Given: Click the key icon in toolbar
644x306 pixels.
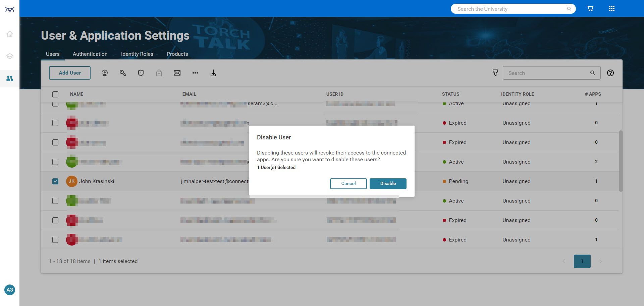Looking at the screenshot, I should (123, 73).
